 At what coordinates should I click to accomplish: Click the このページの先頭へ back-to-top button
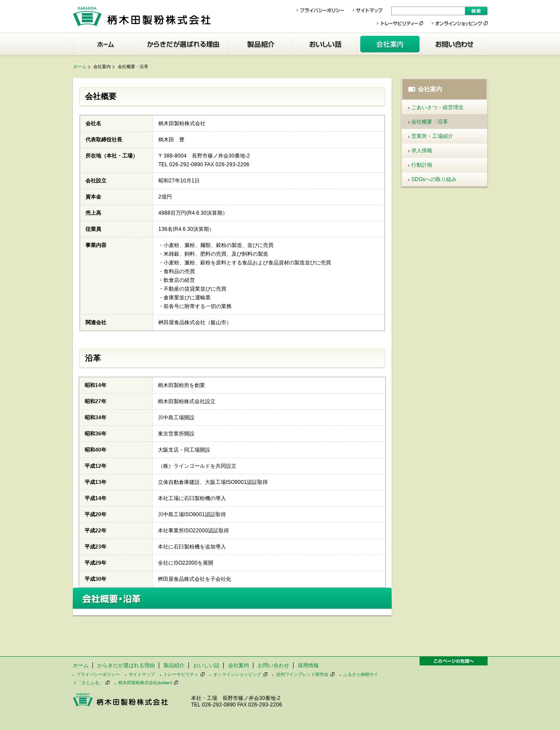click(454, 661)
